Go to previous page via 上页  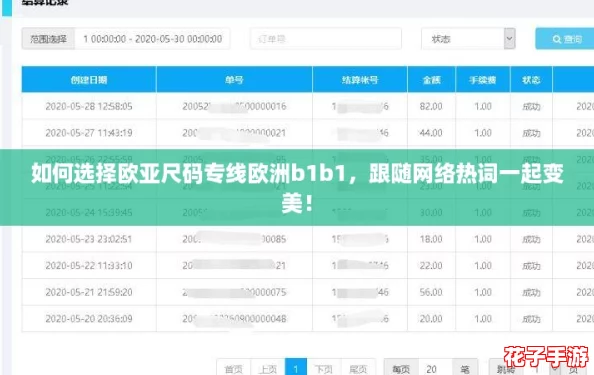(x=267, y=368)
